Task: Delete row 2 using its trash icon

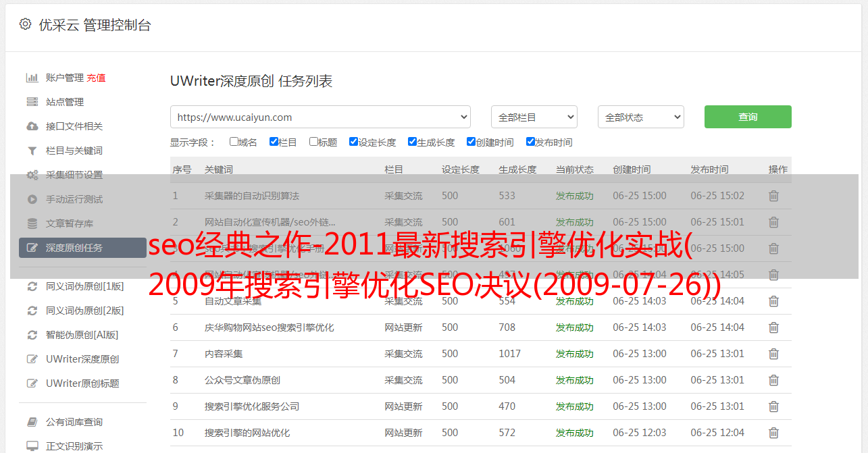Action: coord(774,222)
